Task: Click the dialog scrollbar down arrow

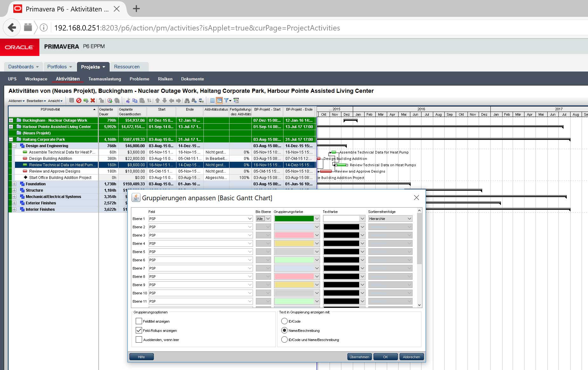Action: tap(419, 305)
